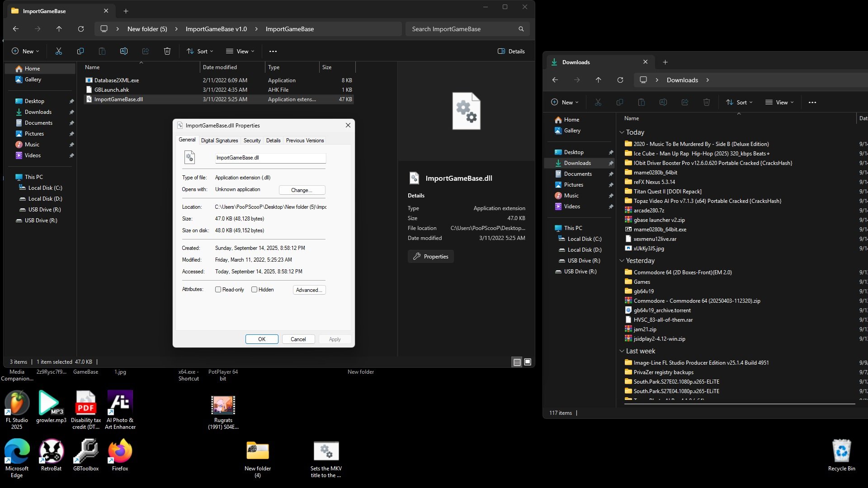Switch to Security tab in Properties
Viewport: 868px width, 488px height.
click(x=252, y=141)
